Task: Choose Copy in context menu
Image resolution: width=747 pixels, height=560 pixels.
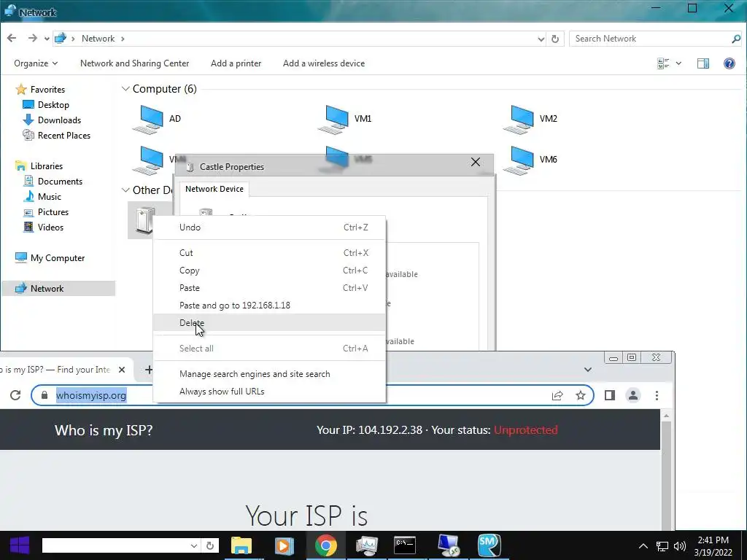Action: [x=270, y=271]
